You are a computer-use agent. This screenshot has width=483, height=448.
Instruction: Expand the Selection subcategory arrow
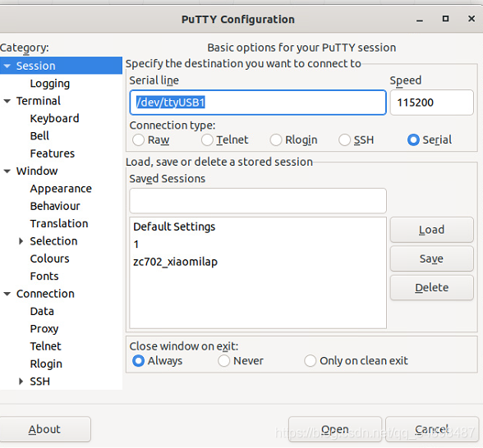(21, 241)
